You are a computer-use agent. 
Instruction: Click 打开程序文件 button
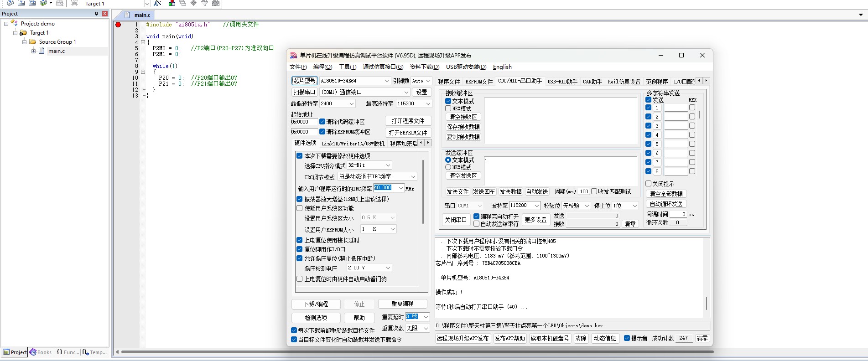408,121
